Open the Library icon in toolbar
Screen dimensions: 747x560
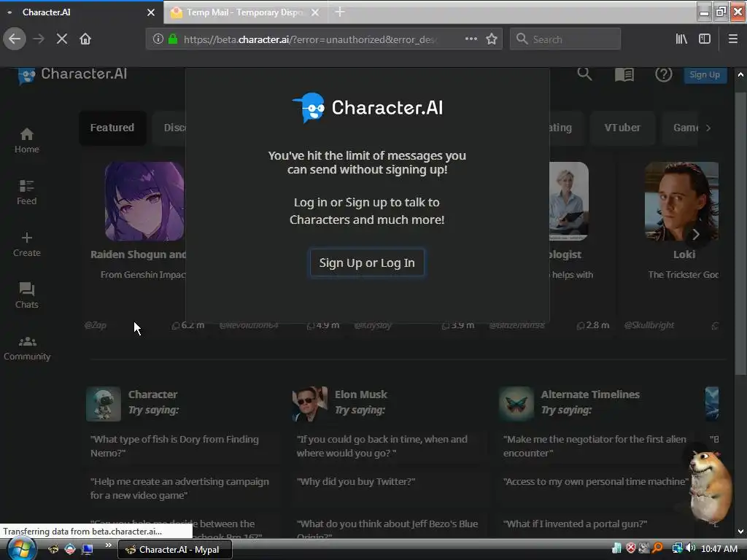pos(682,39)
